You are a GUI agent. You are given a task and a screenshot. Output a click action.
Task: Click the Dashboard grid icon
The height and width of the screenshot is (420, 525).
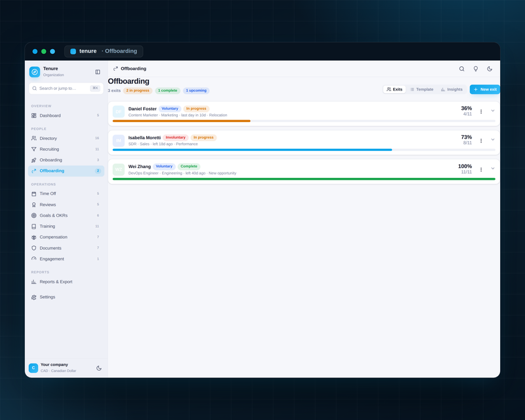(x=34, y=115)
